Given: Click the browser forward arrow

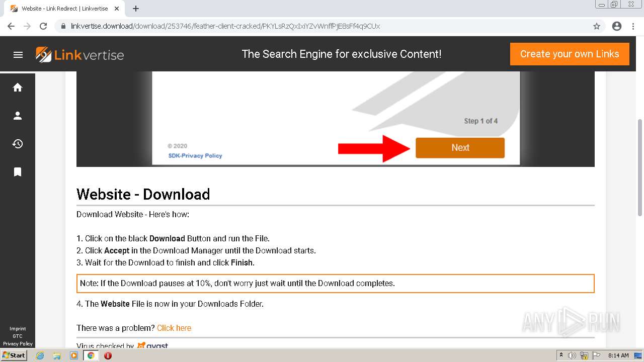Looking at the screenshot, I should click(27, 26).
